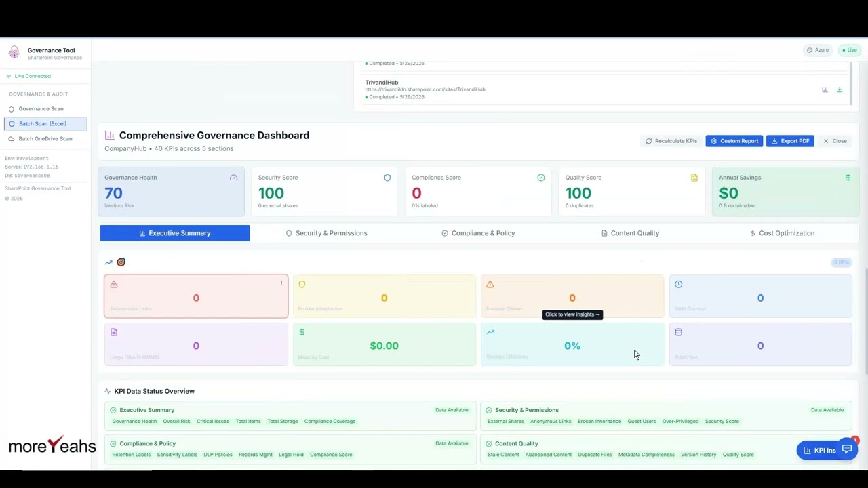Click the Export PDF button
This screenshot has height=488, width=868.
pos(790,141)
